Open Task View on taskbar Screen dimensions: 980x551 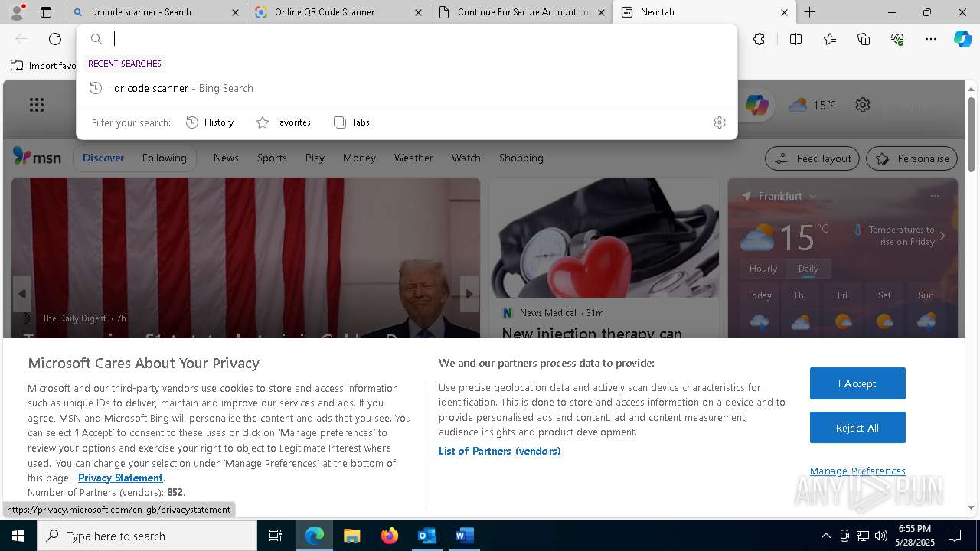276,536
